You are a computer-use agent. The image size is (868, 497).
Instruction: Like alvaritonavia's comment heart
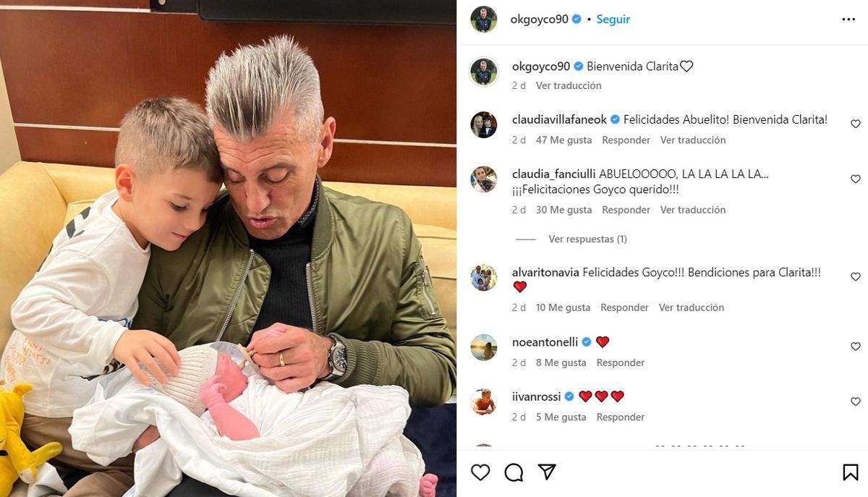[856, 277]
